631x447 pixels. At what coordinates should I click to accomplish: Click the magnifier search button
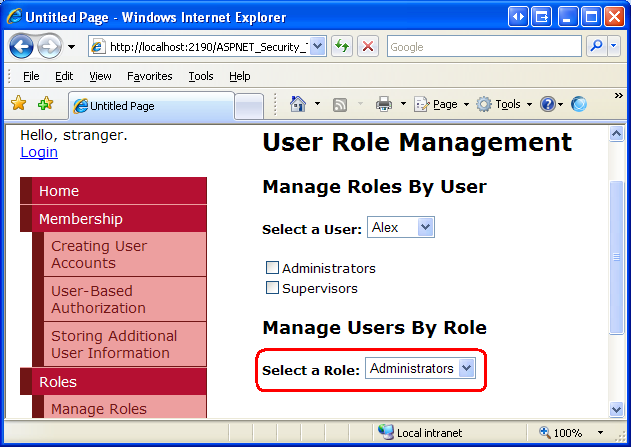click(596, 47)
